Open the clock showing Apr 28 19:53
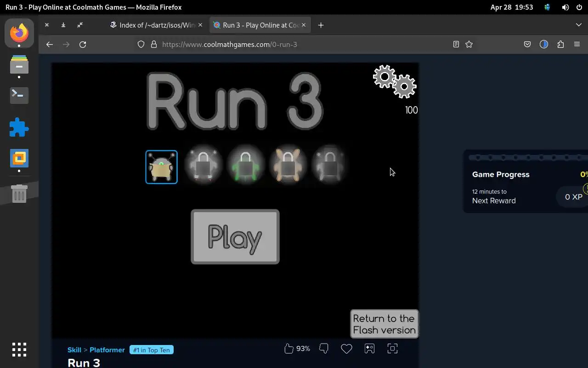Viewport: 588px width, 368px height. click(512, 7)
